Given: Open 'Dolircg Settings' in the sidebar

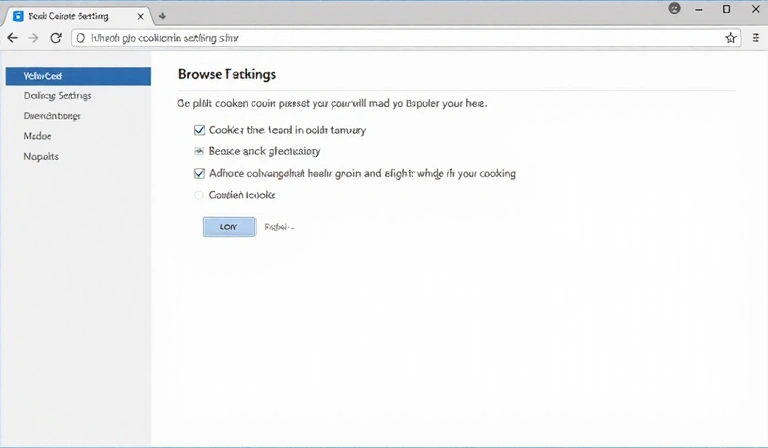Looking at the screenshot, I should click(57, 95).
